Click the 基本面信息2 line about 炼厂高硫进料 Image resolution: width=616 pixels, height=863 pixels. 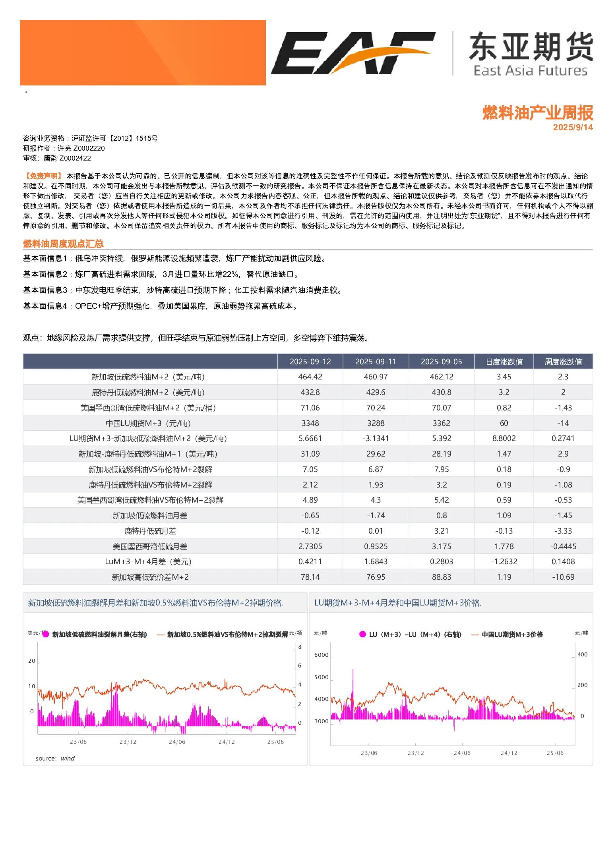161,275
